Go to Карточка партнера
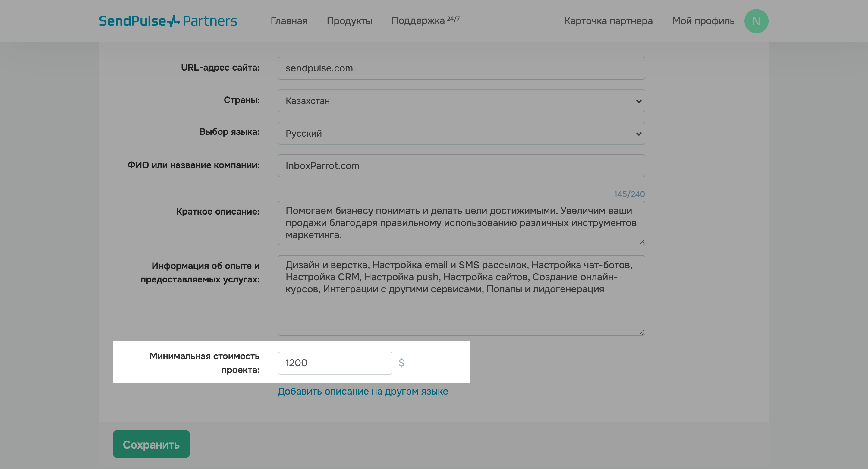The height and width of the screenshot is (469, 868). 608,21
